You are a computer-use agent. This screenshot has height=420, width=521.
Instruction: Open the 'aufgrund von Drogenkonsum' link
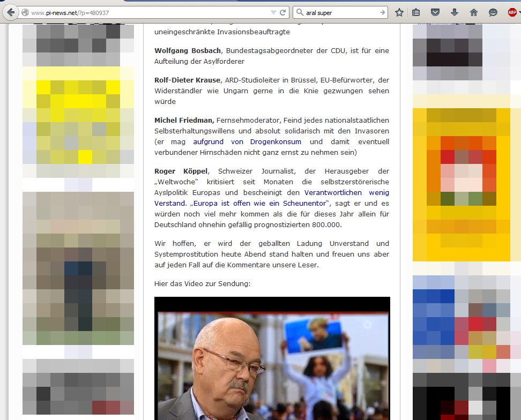pyautogui.click(x=247, y=142)
